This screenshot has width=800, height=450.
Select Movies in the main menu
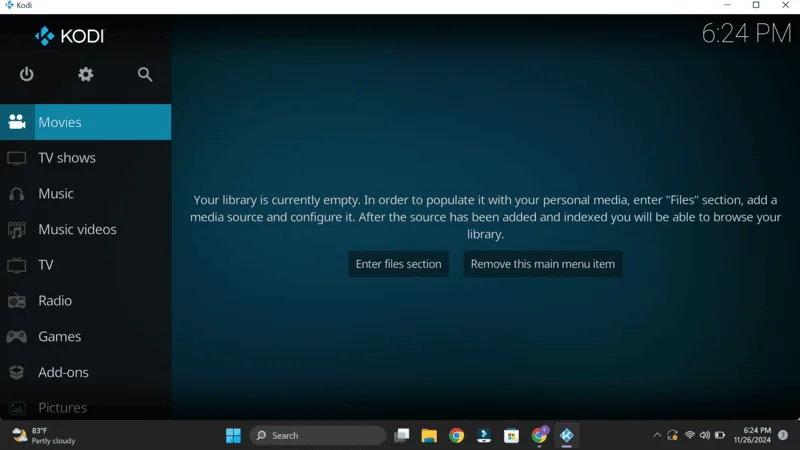[86, 122]
